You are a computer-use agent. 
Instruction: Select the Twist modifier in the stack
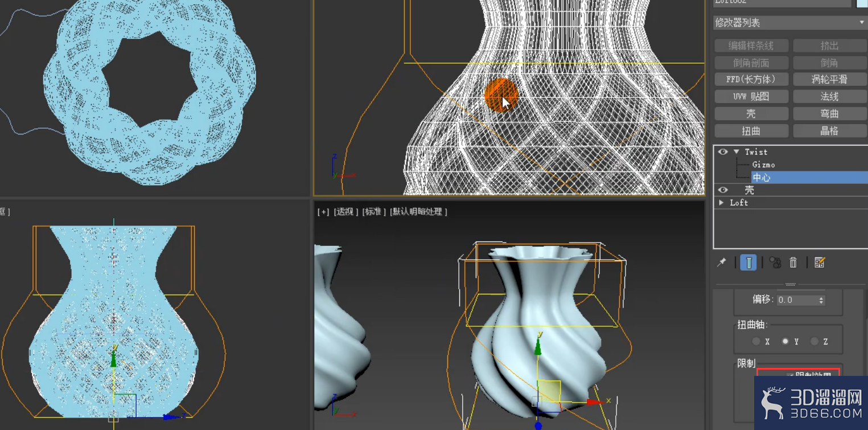(756, 152)
